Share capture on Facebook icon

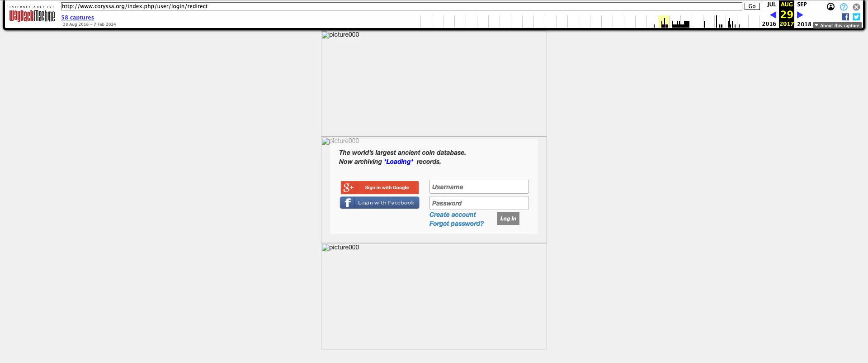[x=845, y=17]
